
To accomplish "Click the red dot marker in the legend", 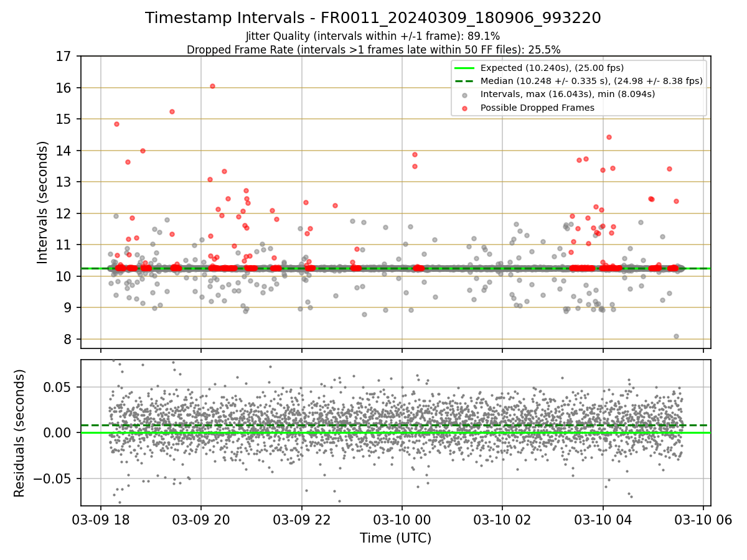I will click(x=464, y=108).
